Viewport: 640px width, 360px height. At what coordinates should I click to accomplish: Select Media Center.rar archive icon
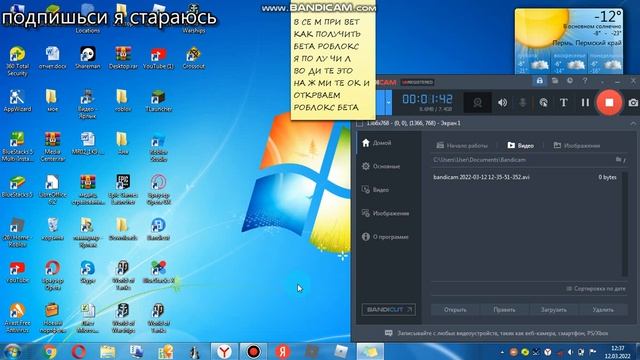tap(53, 147)
